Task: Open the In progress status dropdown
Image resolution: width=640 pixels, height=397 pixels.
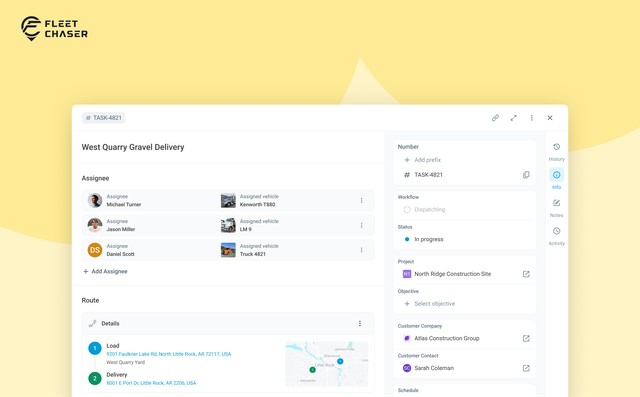Action: click(x=424, y=239)
